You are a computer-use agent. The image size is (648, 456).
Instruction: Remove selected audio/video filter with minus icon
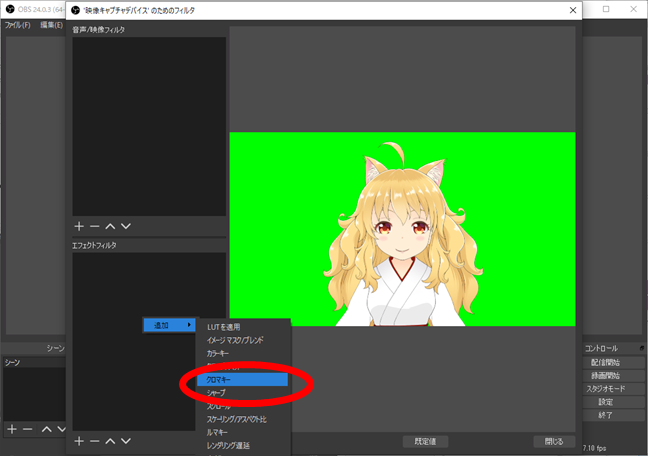click(95, 226)
